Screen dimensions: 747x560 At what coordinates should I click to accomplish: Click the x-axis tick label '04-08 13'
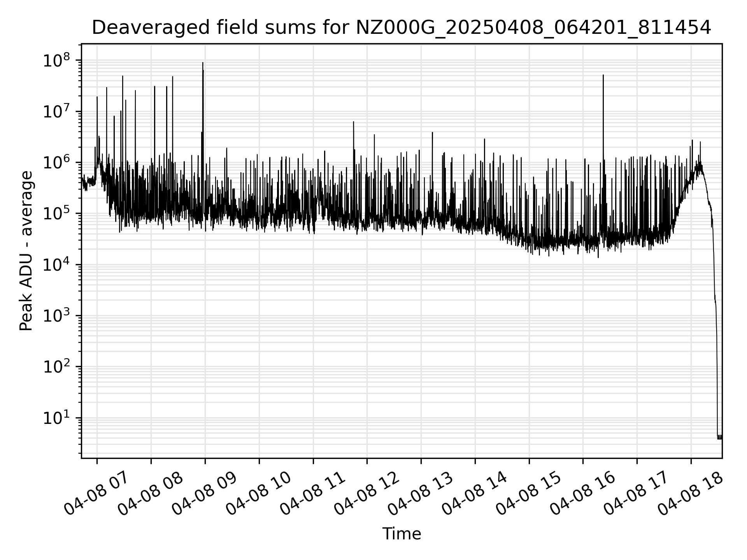420,494
